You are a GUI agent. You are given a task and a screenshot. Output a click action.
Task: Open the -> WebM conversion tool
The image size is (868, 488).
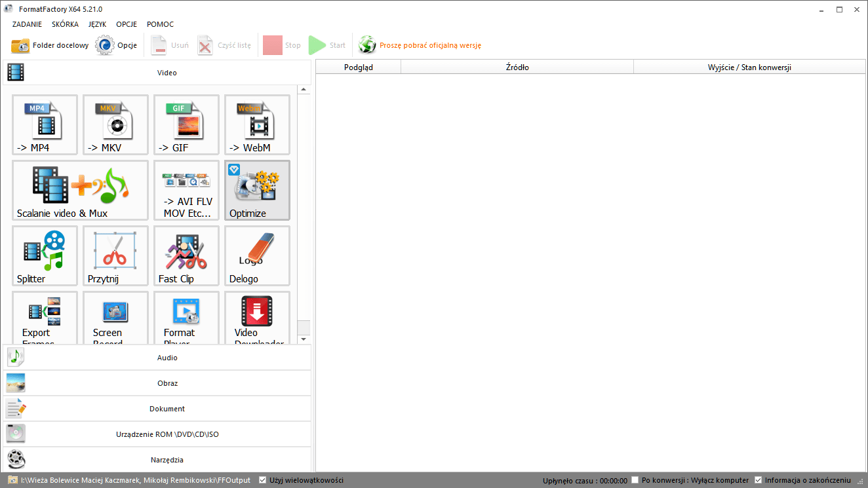point(257,124)
